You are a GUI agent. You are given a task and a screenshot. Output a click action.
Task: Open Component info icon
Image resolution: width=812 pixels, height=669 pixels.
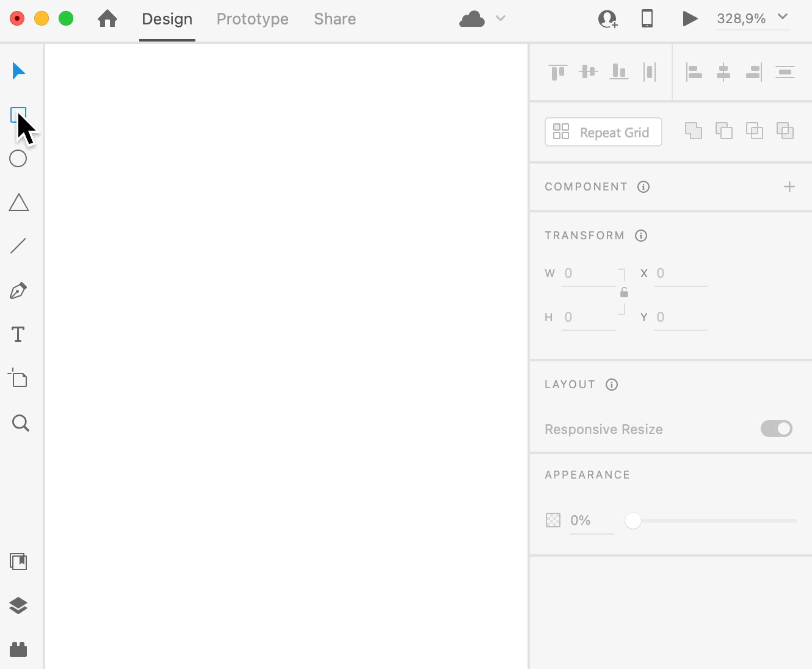click(x=643, y=187)
